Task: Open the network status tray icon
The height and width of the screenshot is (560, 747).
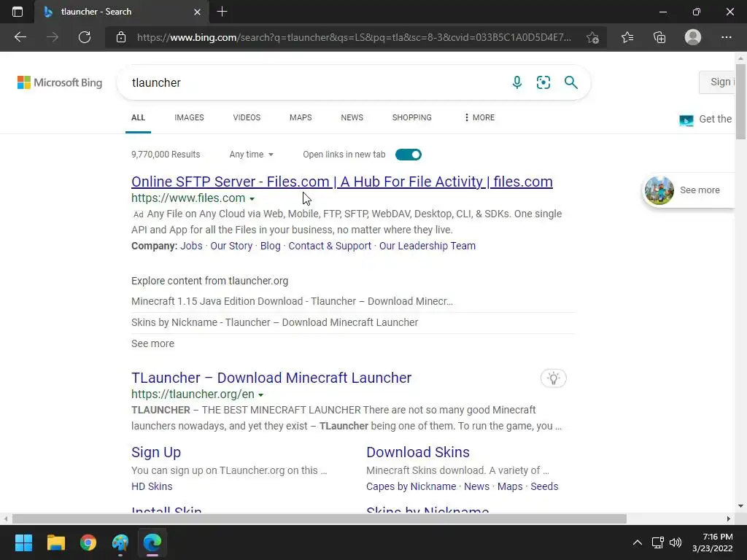Action: tap(658, 542)
